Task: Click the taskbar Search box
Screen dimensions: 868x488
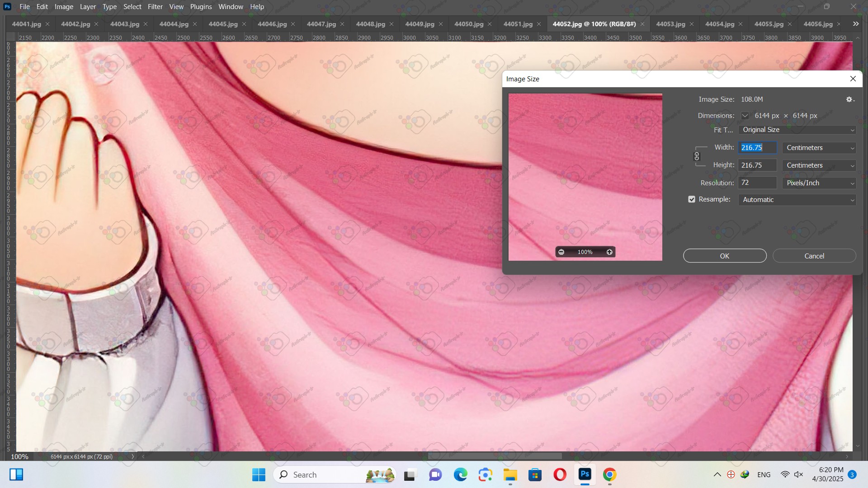Action: (x=335, y=474)
